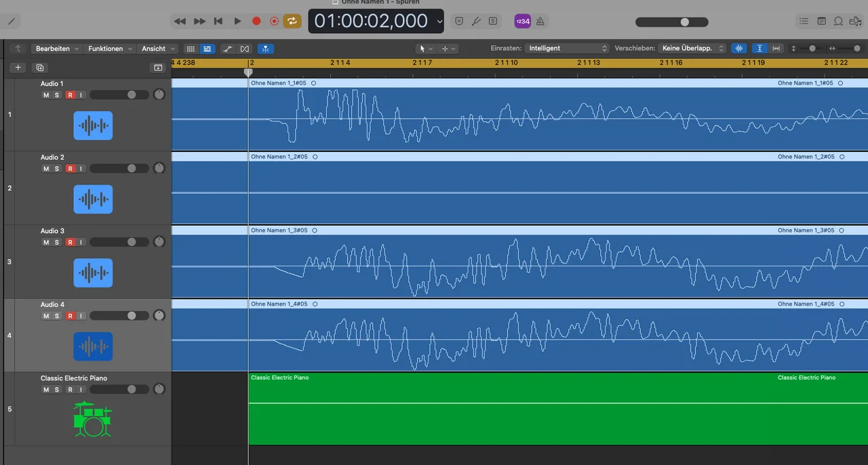
Task: Add a new track with plus button
Action: pos(18,67)
